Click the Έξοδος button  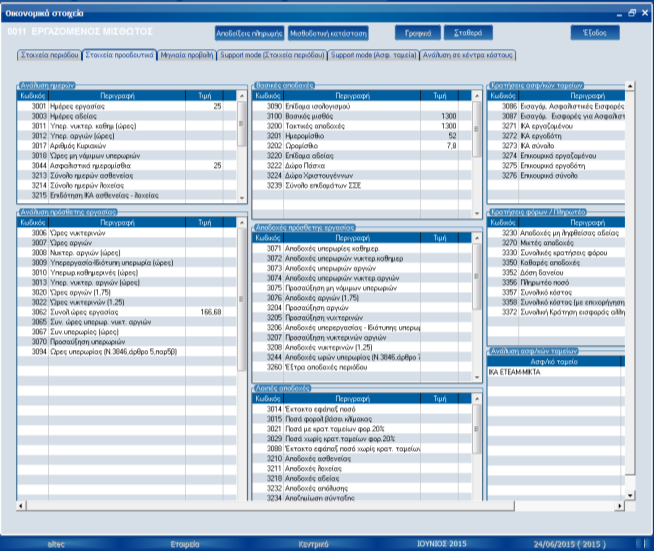pos(595,33)
